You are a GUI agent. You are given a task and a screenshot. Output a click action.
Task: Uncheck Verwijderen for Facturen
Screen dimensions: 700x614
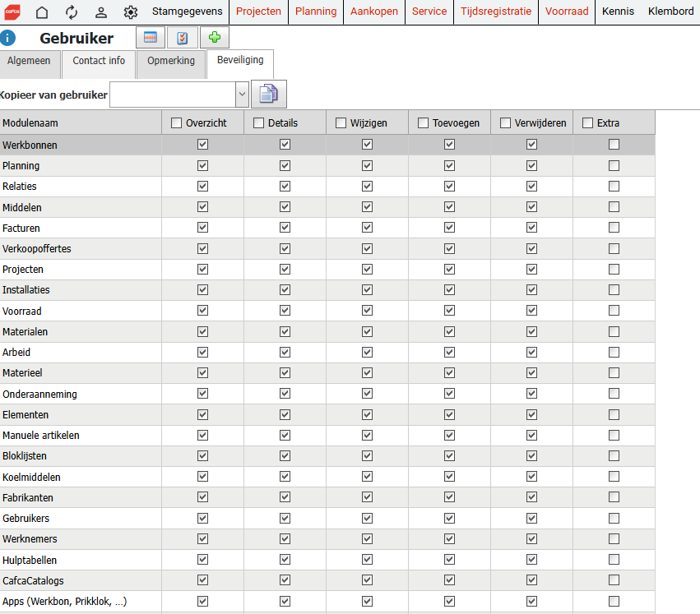click(x=531, y=228)
